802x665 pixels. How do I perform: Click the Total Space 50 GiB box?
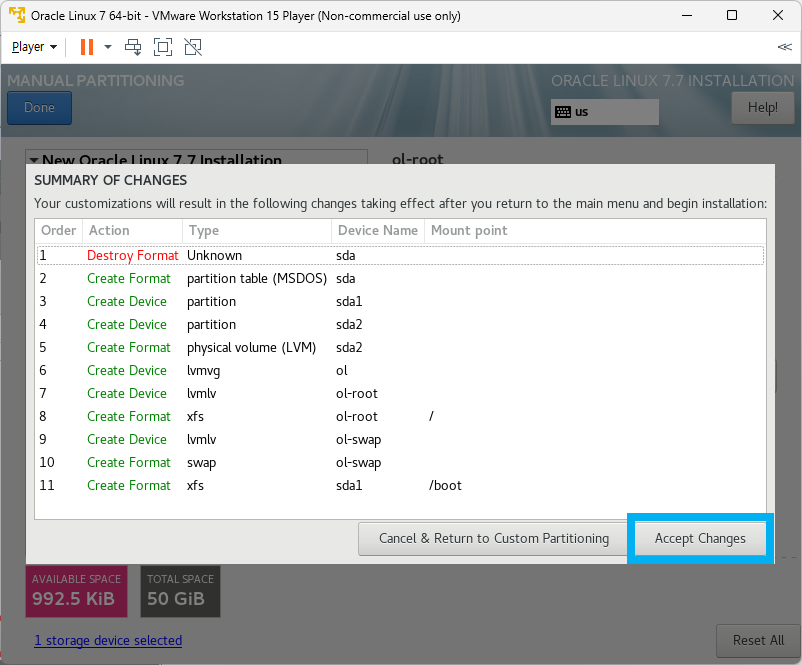[x=180, y=591]
